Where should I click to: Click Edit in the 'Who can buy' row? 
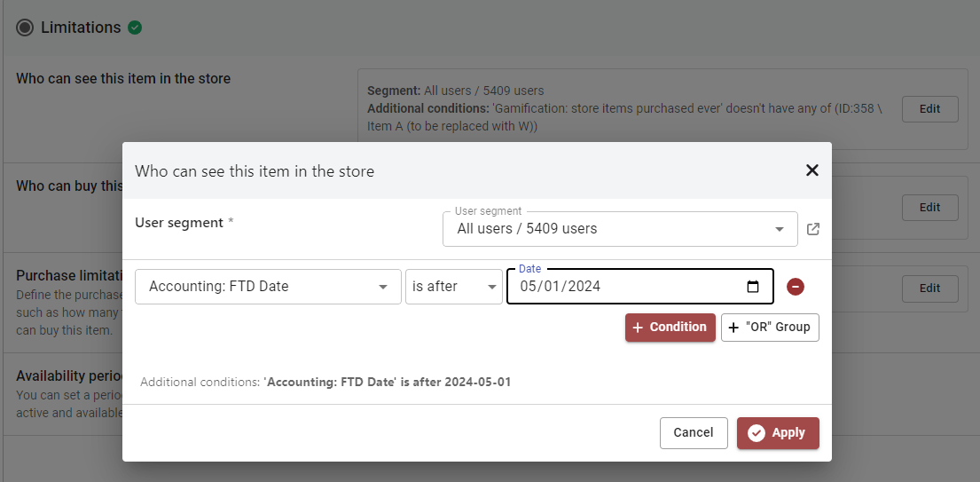pyautogui.click(x=929, y=208)
